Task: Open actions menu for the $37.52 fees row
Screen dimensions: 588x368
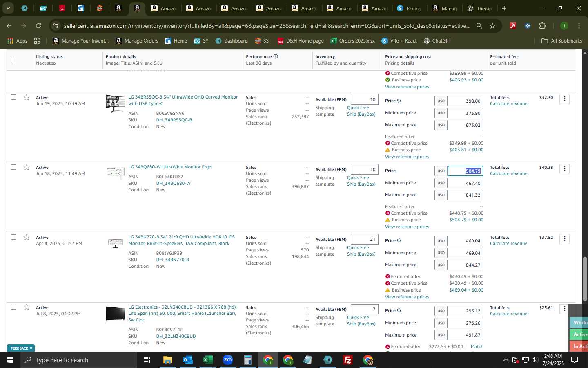Action: point(564,239)
